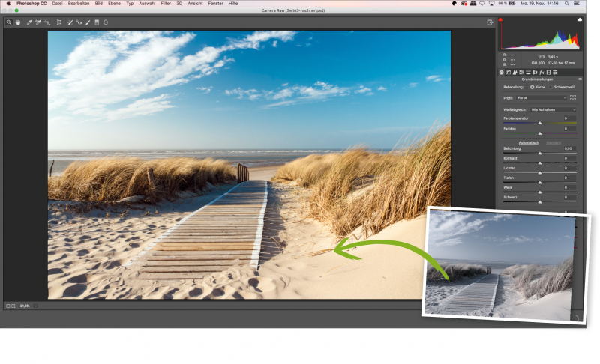This screenshot has width=600, height=364.
Task: Open the Effects (fx) panel tab
Action: (x=541, y=72)
